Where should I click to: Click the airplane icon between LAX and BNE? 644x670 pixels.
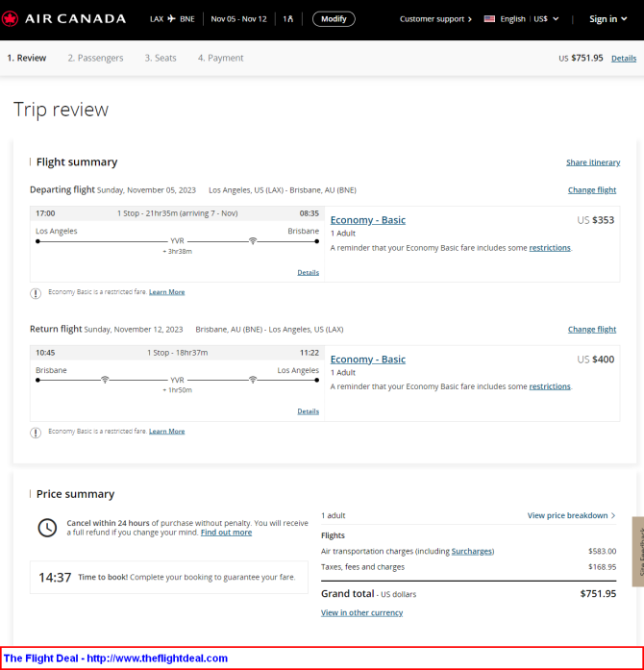point(172,19)
